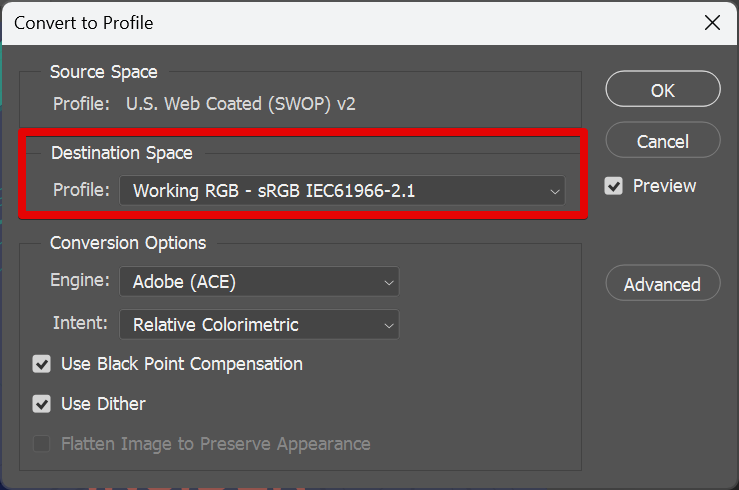Select the Destination Space heading label

[x=122, y=153]
